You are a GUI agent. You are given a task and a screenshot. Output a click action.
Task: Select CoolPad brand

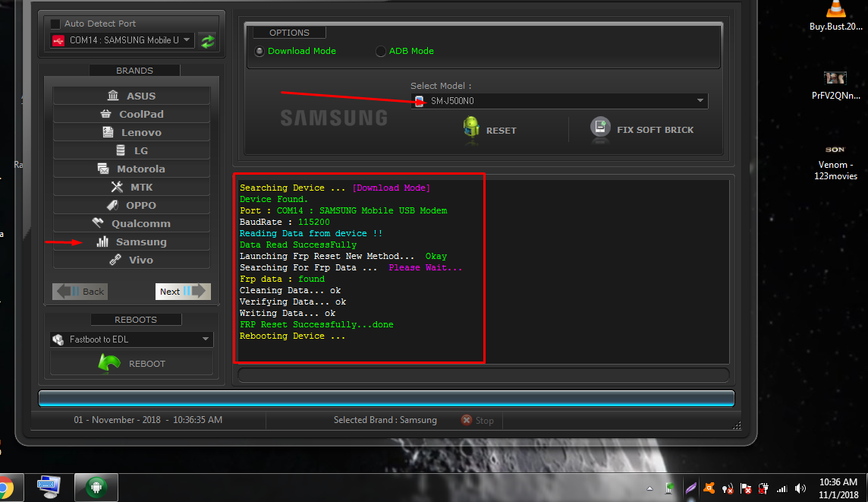(x=131, y=114)
